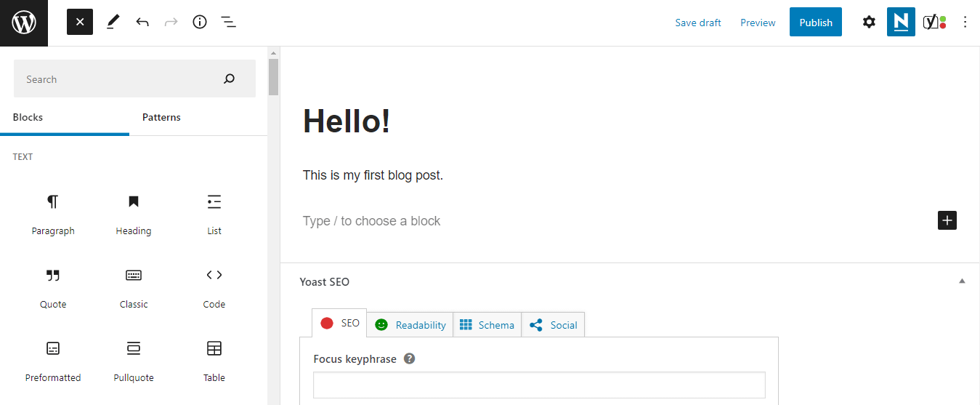The width and height of the screenshot is (980, 405).
Task: Switch to the Blocks tab
Action: [65, 117]
